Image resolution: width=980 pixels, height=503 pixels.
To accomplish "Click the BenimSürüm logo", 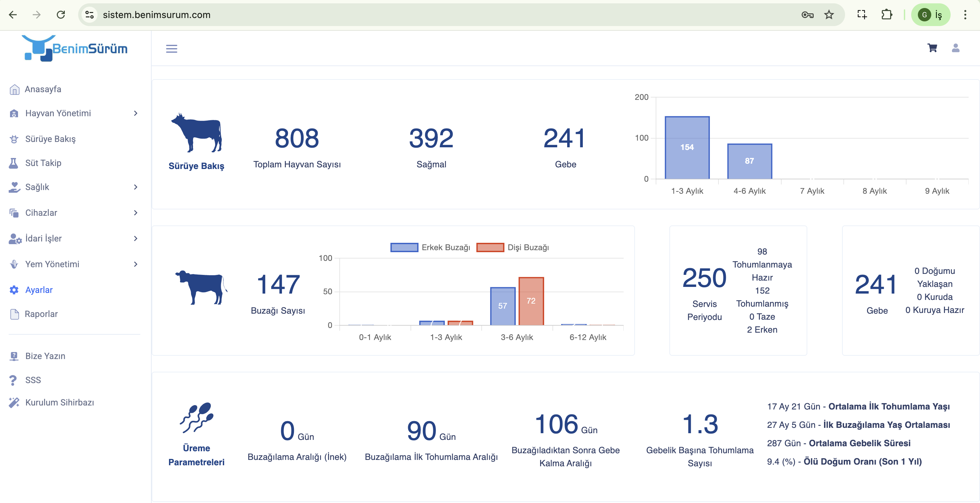I will click(x=75, y=48).
